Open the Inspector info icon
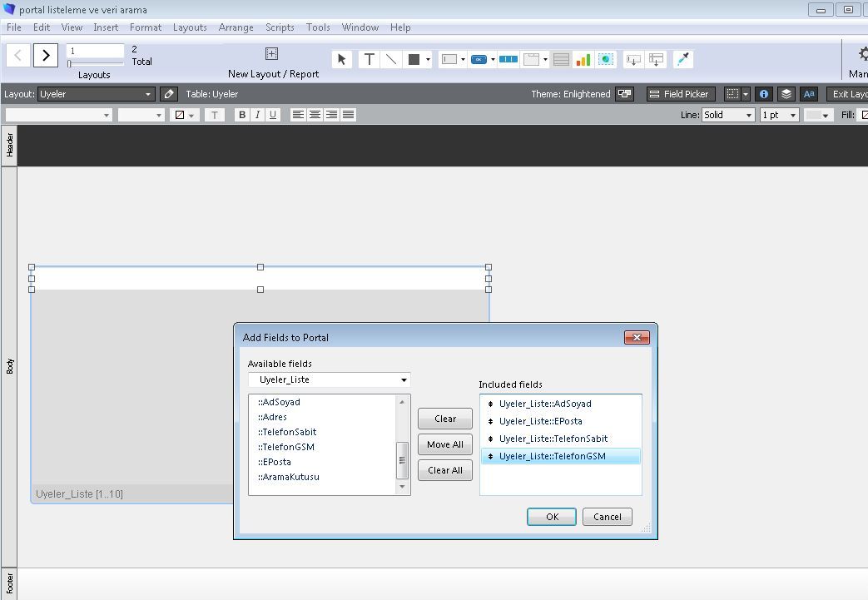Viewport: 868px width, 600px height. pos(764,94)
